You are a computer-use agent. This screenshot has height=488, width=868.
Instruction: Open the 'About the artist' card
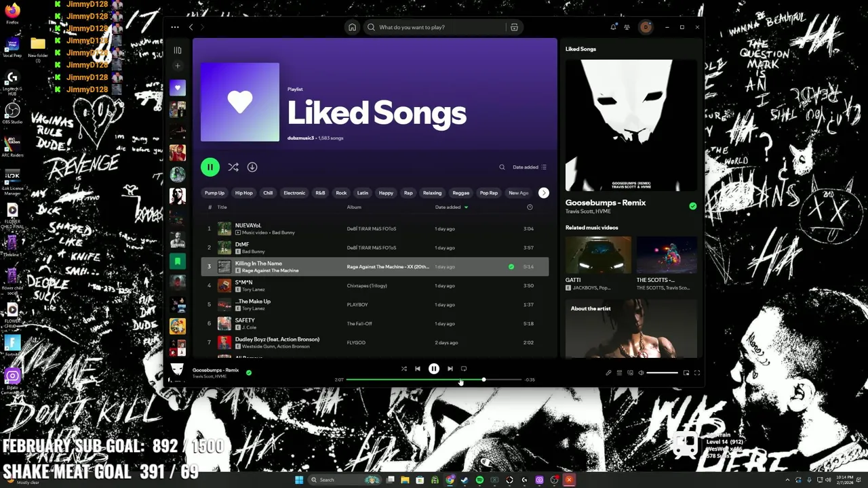(x=631, y=328)
